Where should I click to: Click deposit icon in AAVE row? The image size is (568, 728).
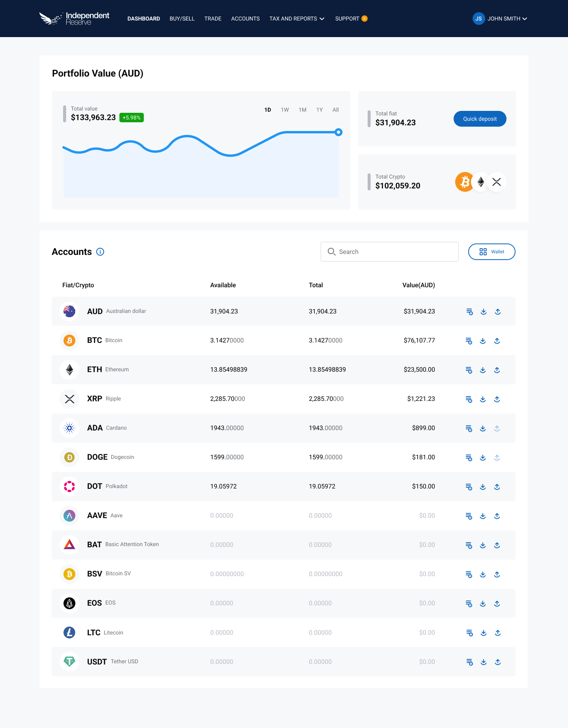(483, 516)
